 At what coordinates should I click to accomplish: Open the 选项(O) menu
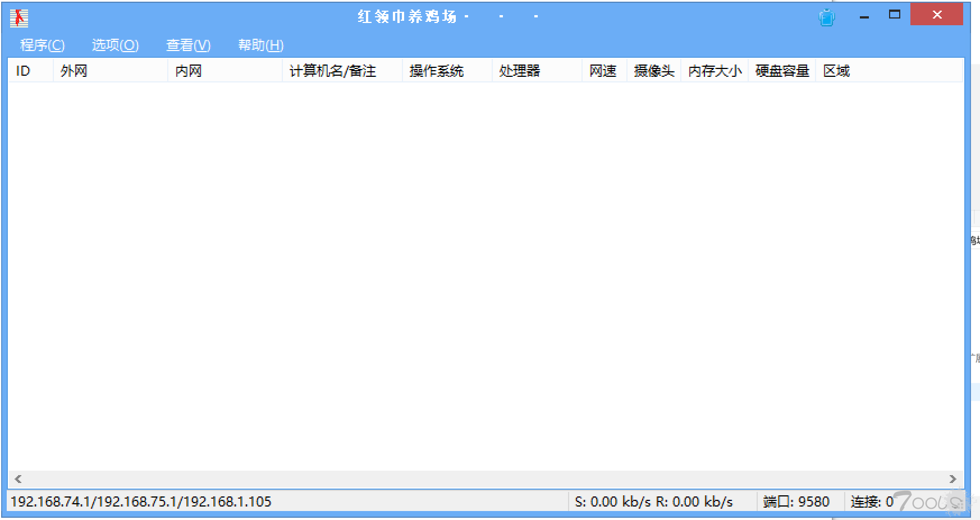click(x=115, y=45)
